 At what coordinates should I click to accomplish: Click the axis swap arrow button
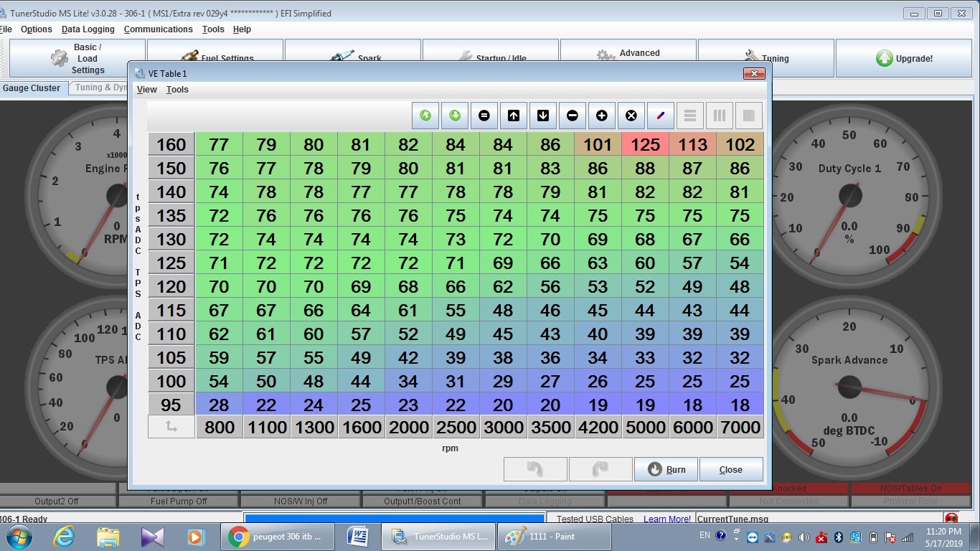click(171, 427)
